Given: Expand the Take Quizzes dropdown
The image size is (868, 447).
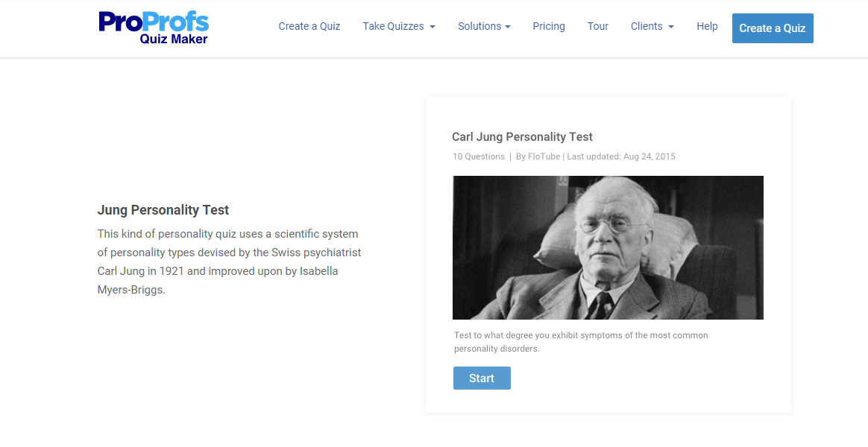Looking at the screenshot, I should [x=398, y=26].
